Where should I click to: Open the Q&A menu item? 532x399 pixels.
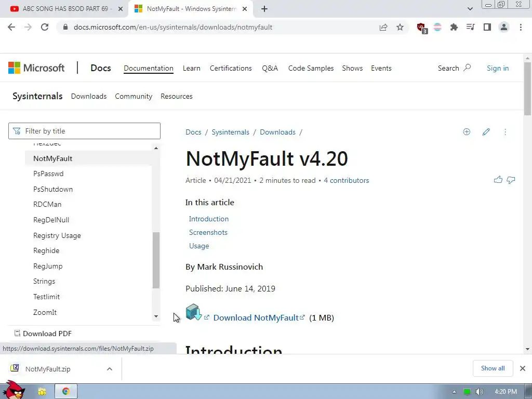270,68
